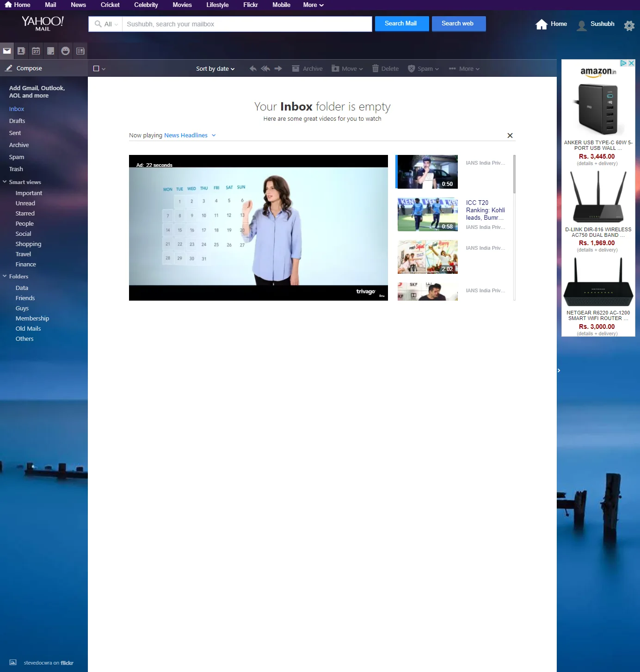Image resolution: width=640 pixels, height=672 pixels.
Task: Select the Archive toolbar action
Action: pos(307,68)
